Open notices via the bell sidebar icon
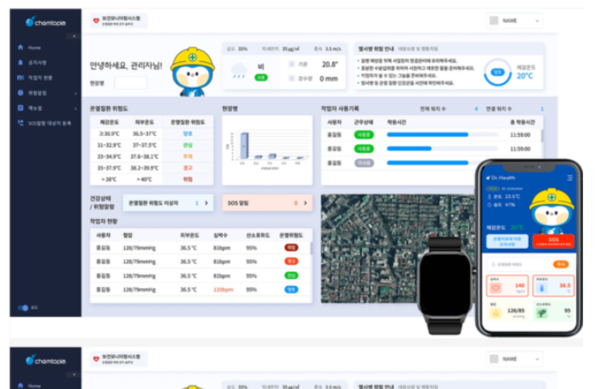 (x=21, y=62)
